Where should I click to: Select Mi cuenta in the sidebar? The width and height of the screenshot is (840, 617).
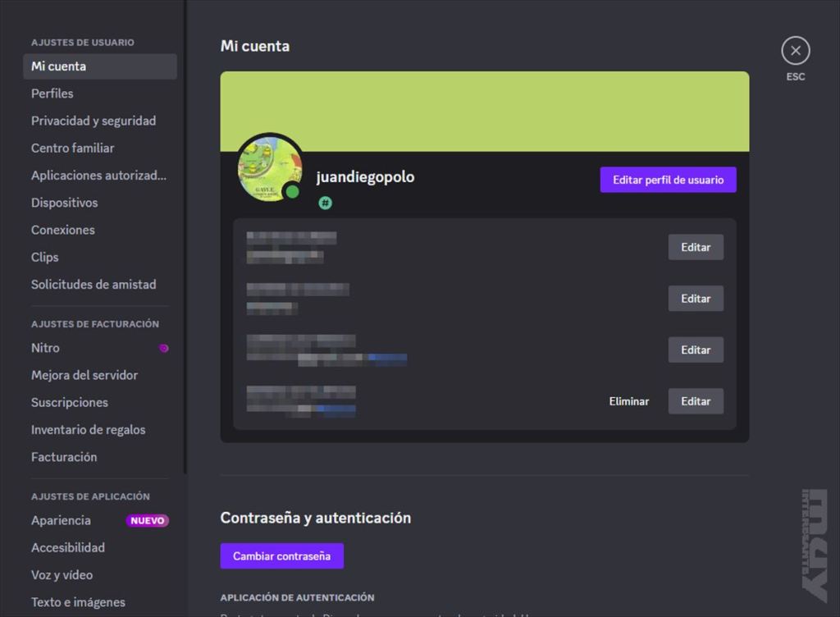(x=100, y=66)
